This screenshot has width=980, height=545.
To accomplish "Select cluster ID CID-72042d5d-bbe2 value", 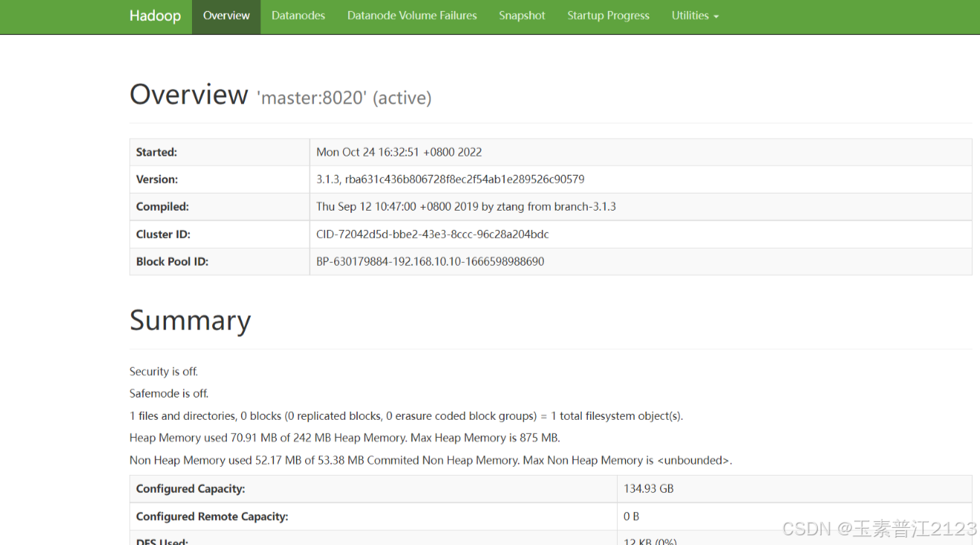I will pyautogui.click(x=432, y=234).
